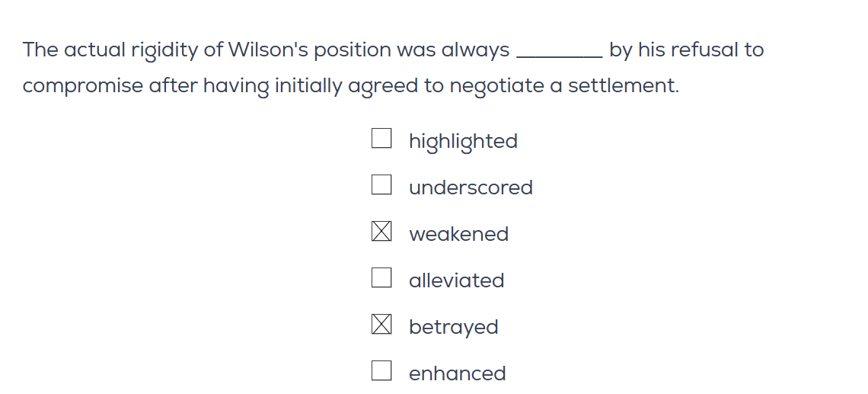Uncheck the 'weakened' checkbox
868x394 pixels.
point(381,231)
